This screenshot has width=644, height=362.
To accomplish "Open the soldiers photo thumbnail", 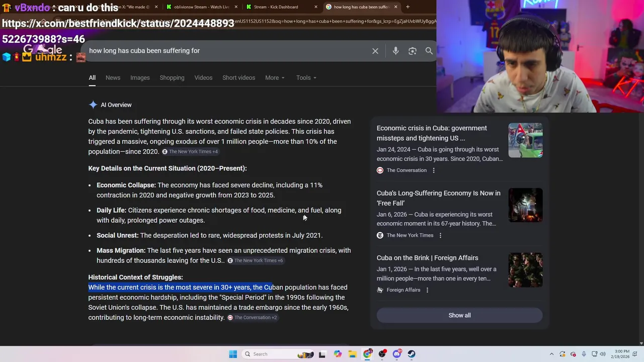I will point(525,270).
